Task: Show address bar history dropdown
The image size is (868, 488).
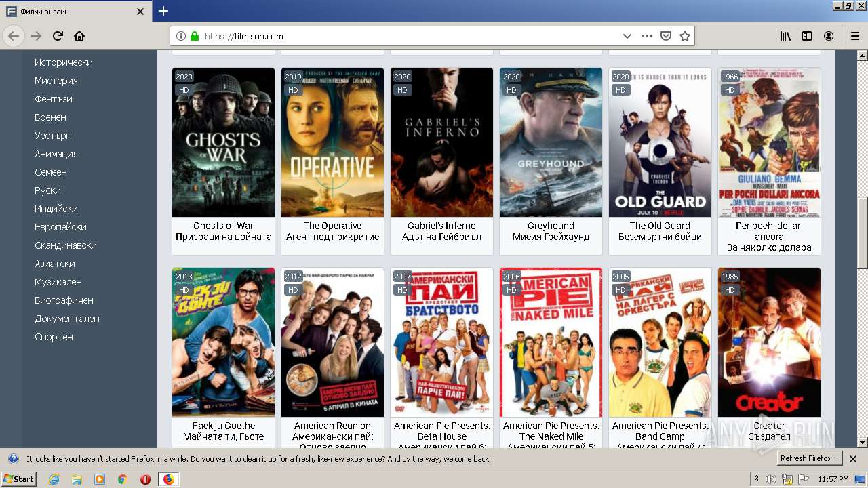Action: tap(627, 36)
